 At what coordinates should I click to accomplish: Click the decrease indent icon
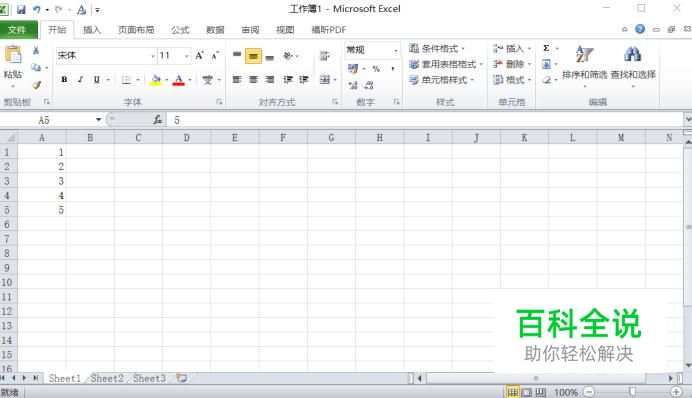pos(288,80)
